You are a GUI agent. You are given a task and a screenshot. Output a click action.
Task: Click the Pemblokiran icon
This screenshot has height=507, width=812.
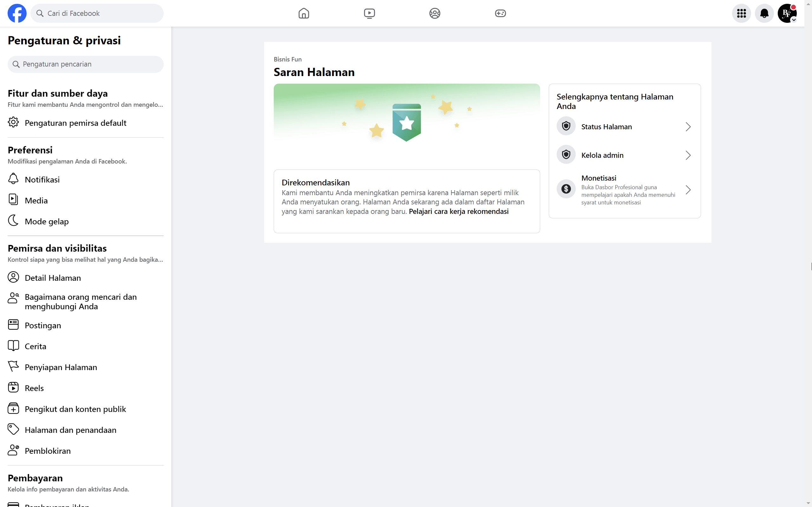coord(13,450)
